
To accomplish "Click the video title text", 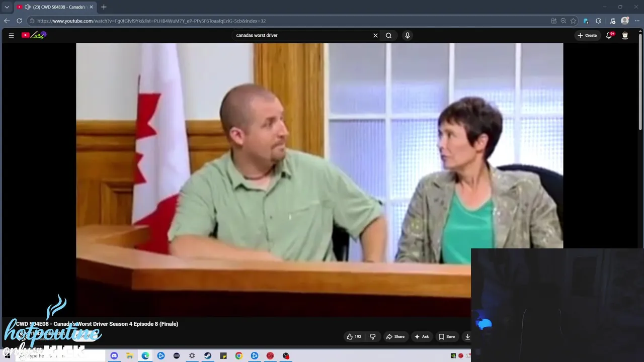I will pos(97,324).
